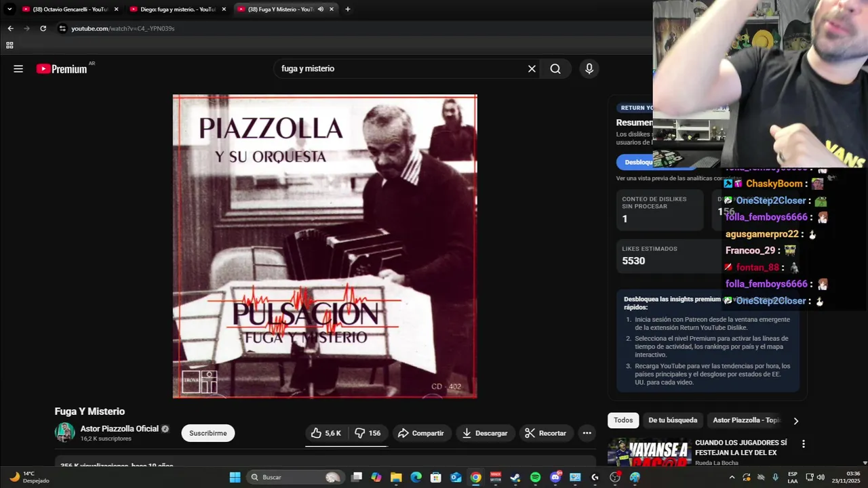868x488 pixels.
Task: Clear the search box with the X
Action: [x=532, y=68]
